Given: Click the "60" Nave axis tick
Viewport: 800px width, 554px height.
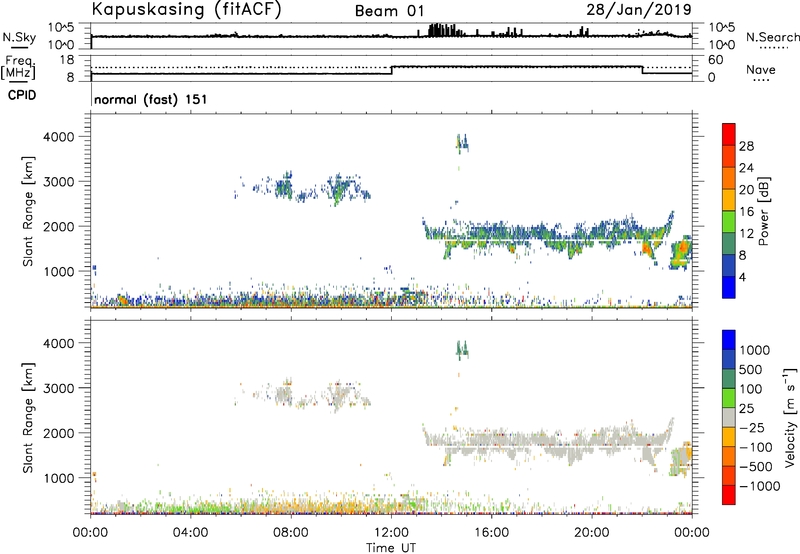Looking at the screenshot, I should 716,60.
